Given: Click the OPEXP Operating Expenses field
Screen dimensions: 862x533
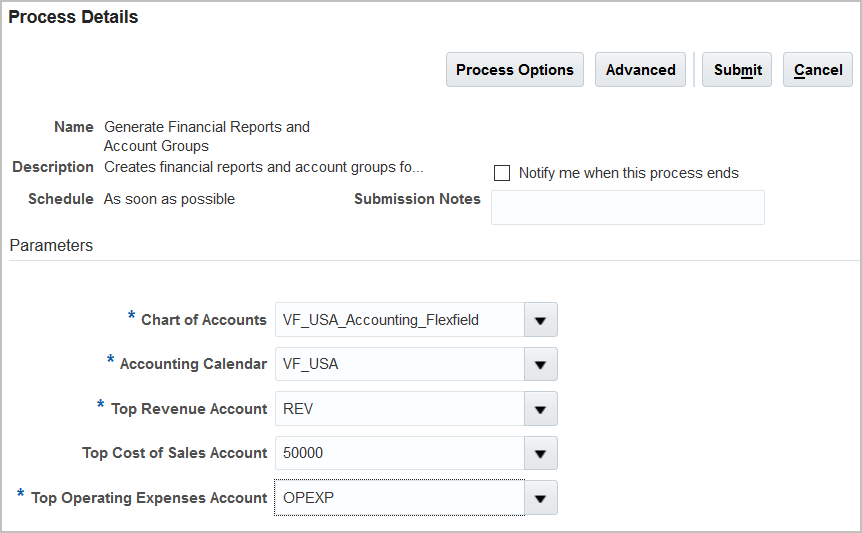Looking at the screenshot, I should [399, 498].
